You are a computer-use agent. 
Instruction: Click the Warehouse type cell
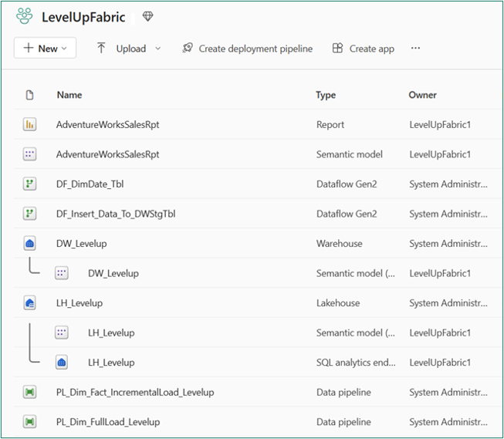coord(339,243)
